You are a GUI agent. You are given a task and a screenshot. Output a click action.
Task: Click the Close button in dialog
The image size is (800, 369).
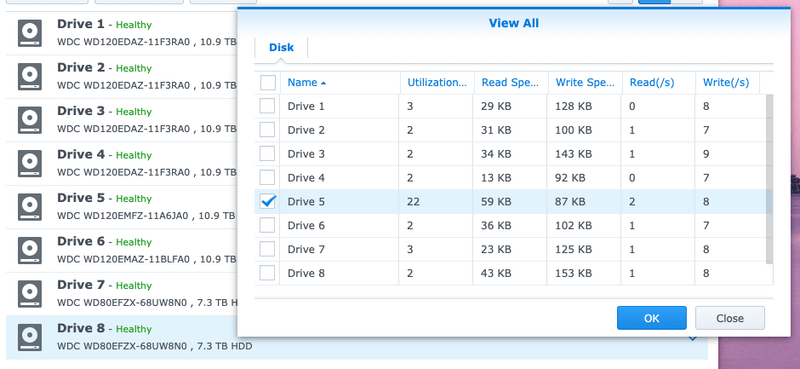click(x=730, y=318)
